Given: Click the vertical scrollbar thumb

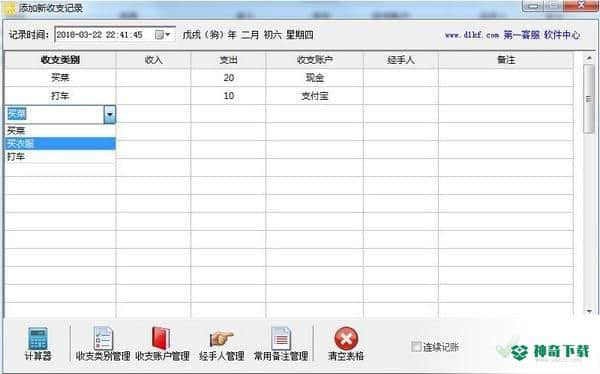Looking at the screenshot, I should point(589,99).
